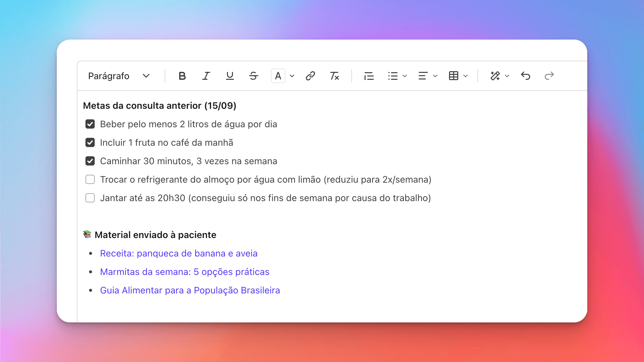Click the bullet list icon
Screen dimensions: 644x362
393,76
